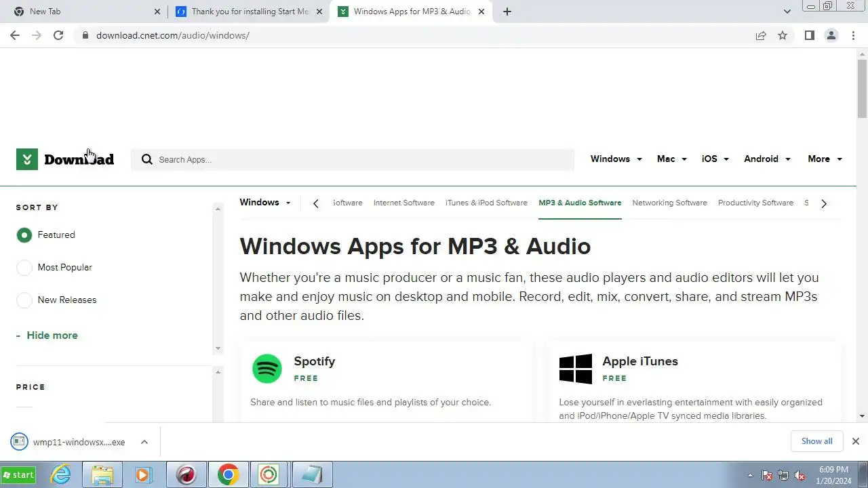The image size is (868, 488).
Task: Open options arrow for wmp11 download
Action: pos(144,442)
